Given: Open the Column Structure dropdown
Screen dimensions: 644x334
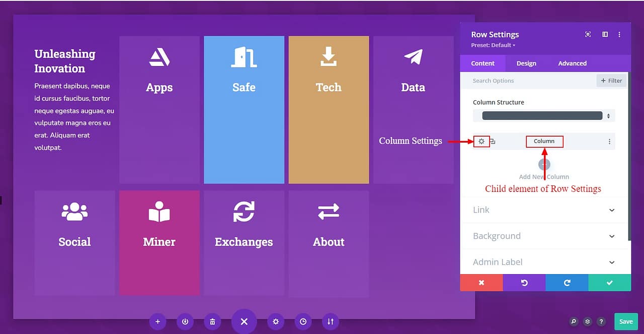Looking at the screenshot, I should tap(543, 116).
